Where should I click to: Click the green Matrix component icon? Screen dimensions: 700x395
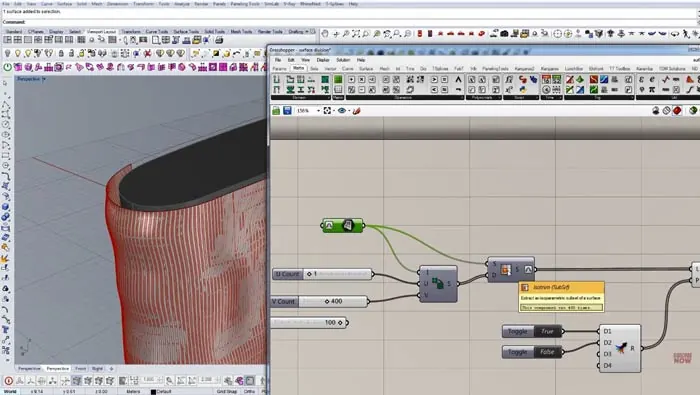338,79
